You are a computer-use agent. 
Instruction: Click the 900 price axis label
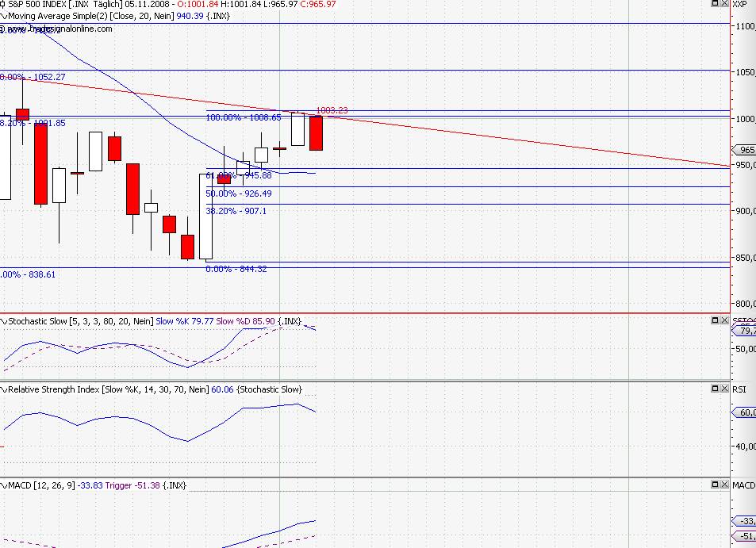coord(746,211)
